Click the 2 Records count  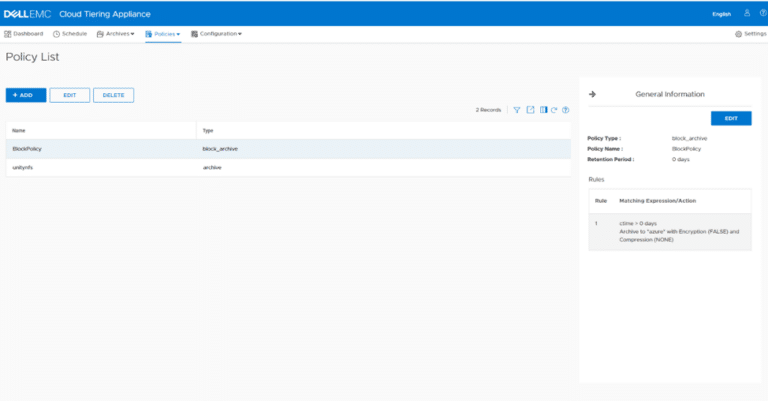pos(488,110)
